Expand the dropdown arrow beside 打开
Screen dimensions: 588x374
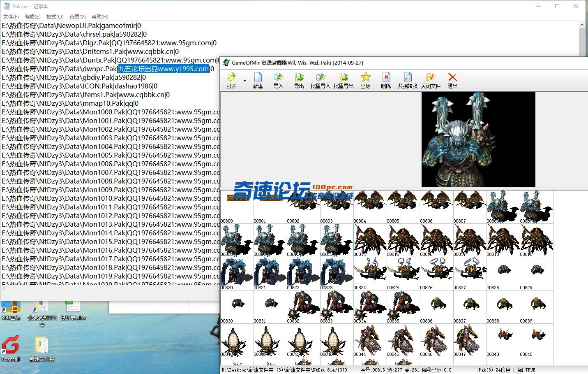pyautogui.click(x=244, y=81)
